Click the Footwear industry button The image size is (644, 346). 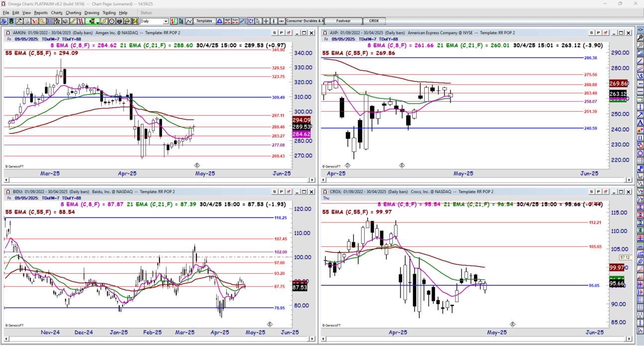coord(343,21)
